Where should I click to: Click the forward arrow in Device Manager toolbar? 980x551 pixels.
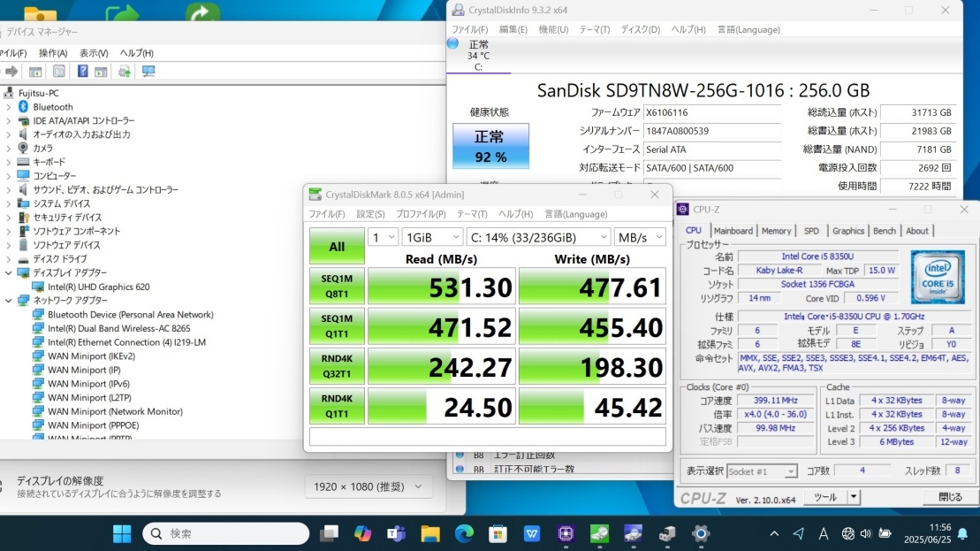point(11,72)
